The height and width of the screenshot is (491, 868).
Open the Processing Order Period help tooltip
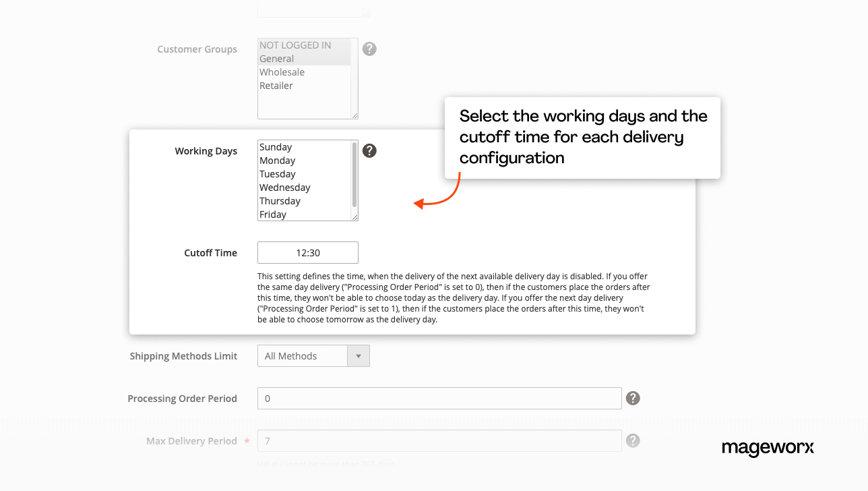(632, 398)
